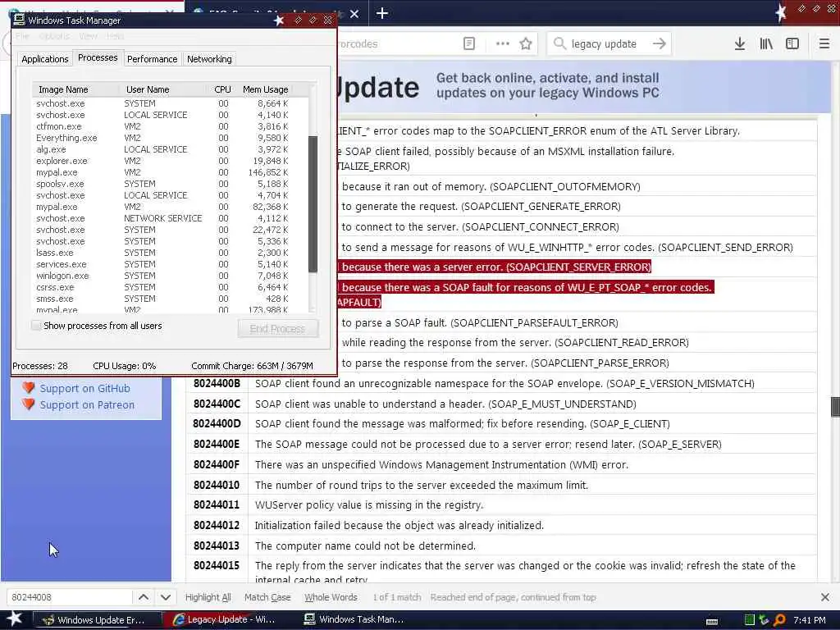Open the library bookshelf icon

click(766, 43)
